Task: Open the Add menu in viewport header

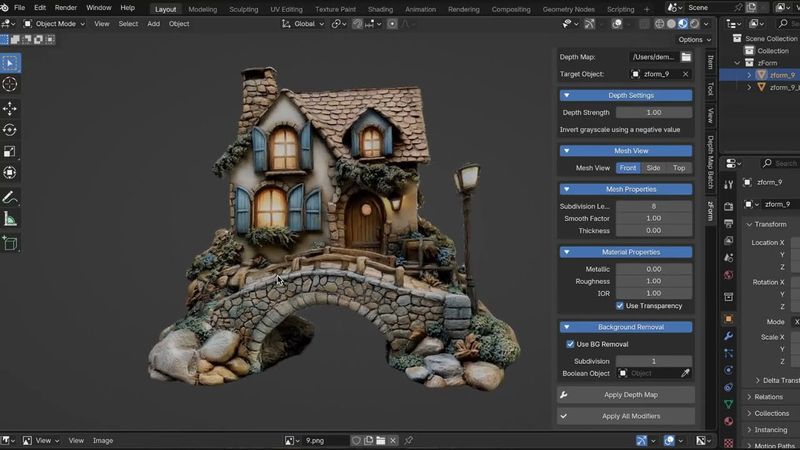Action: (x=153, y=23)
